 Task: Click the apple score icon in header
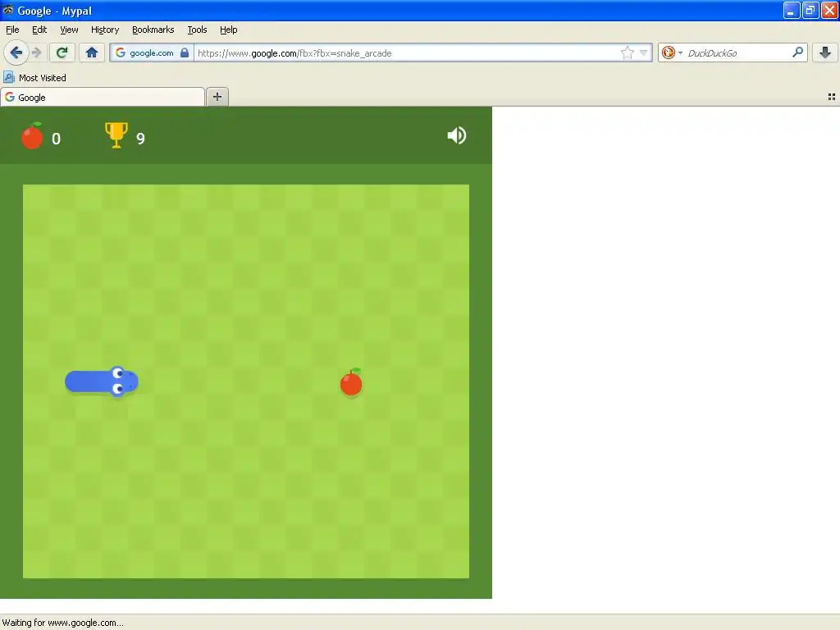32,135
